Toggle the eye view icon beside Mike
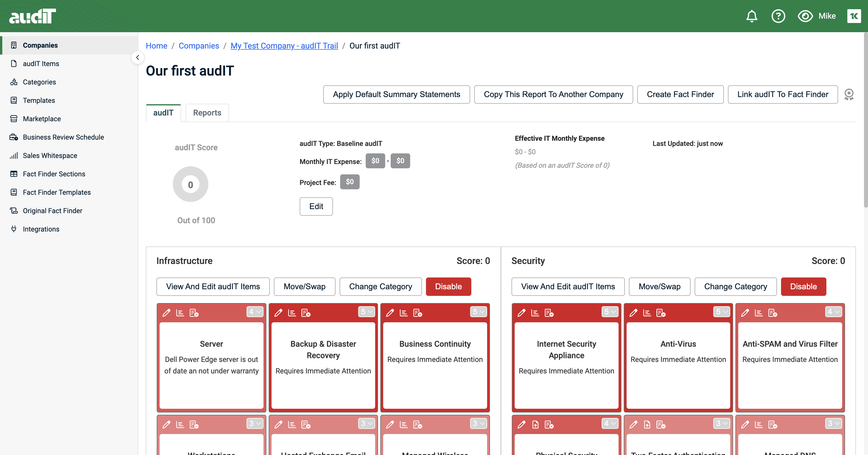868x455 pixels. coord(805,16)
